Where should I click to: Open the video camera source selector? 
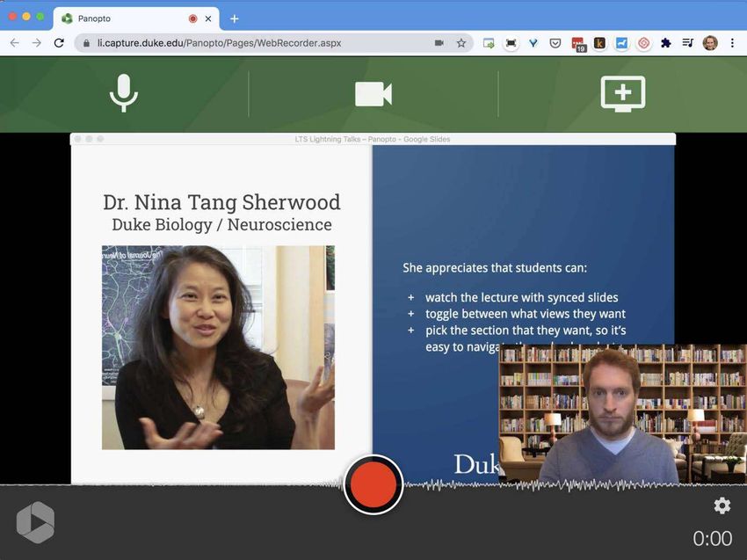[373, 93]
